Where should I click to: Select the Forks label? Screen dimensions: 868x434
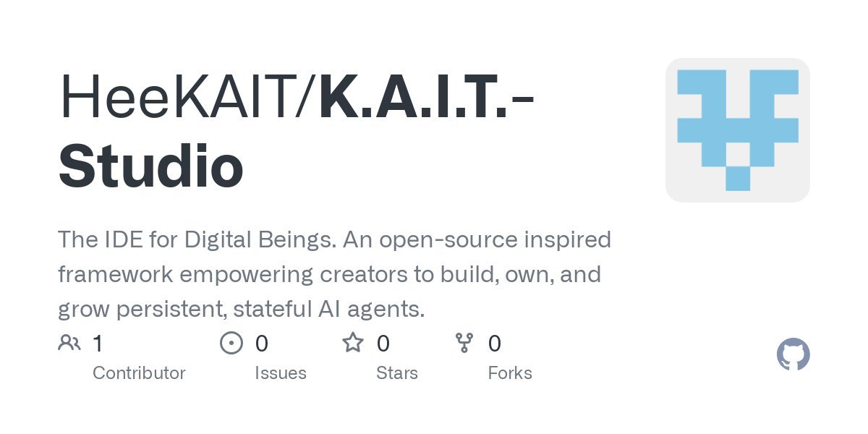coord(509,373)
